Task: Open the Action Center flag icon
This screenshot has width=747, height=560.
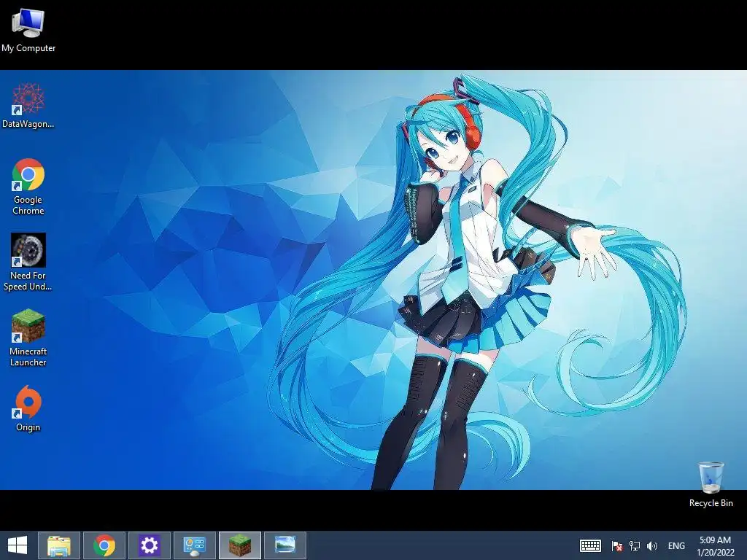Action: (x=617, y=545)
